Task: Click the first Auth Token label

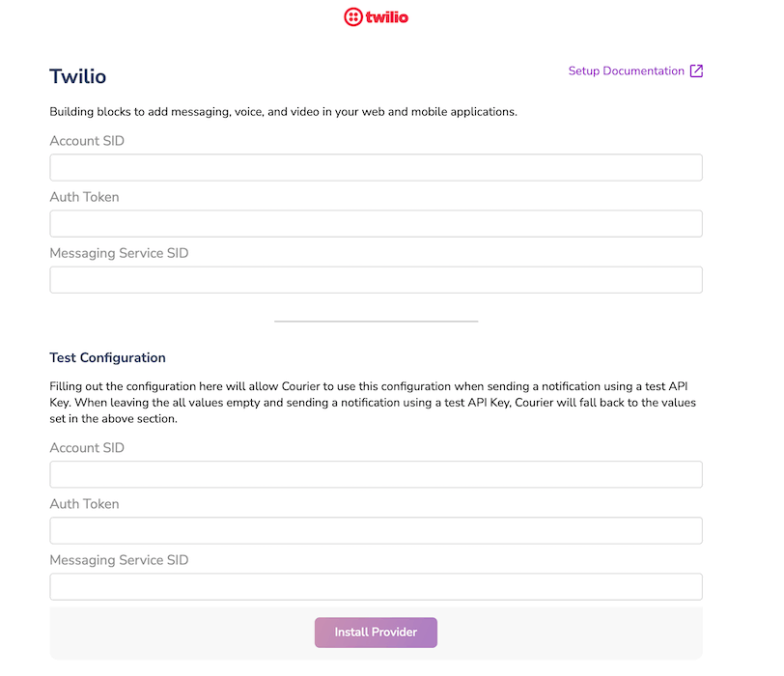Action: coord(84,196)
